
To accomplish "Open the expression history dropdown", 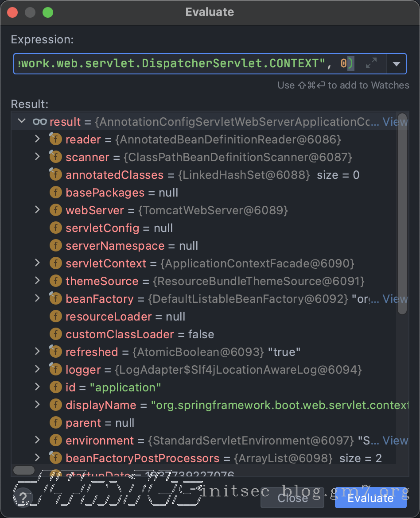I will coord(397,64).
